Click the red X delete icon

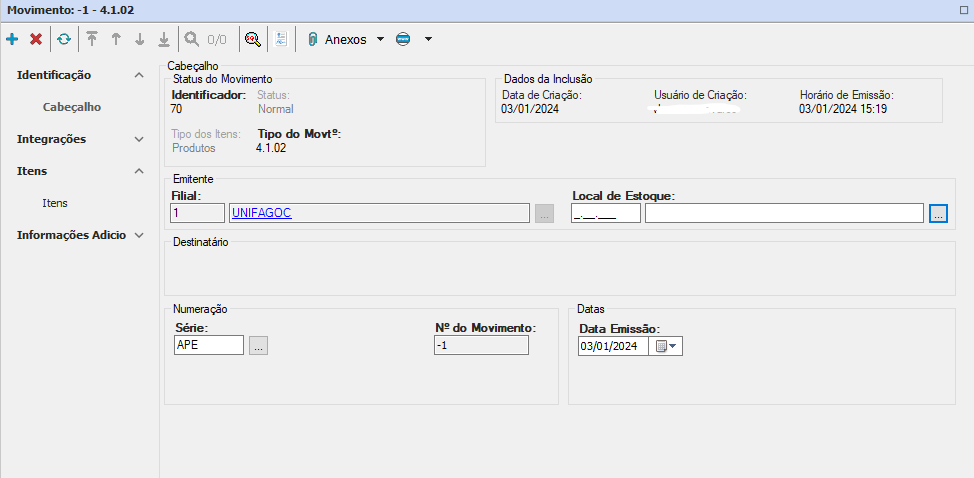pos(36,40)
